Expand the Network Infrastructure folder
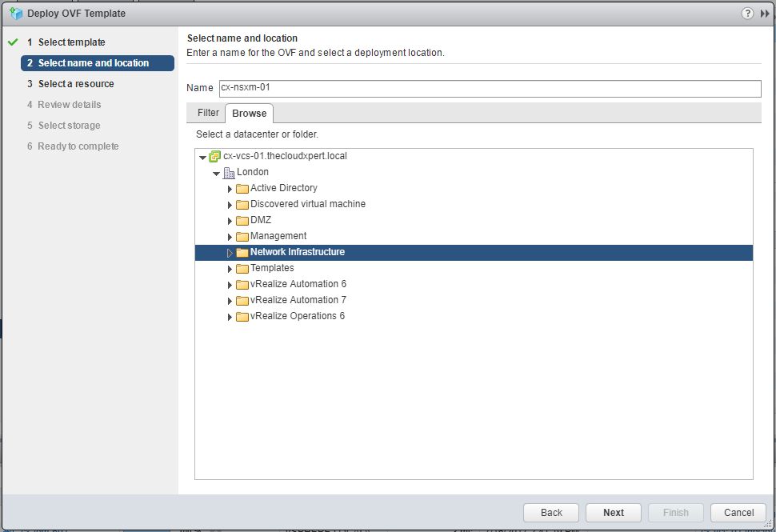The image size is (776, 532). pyautogui.click(x=230, y=253)
